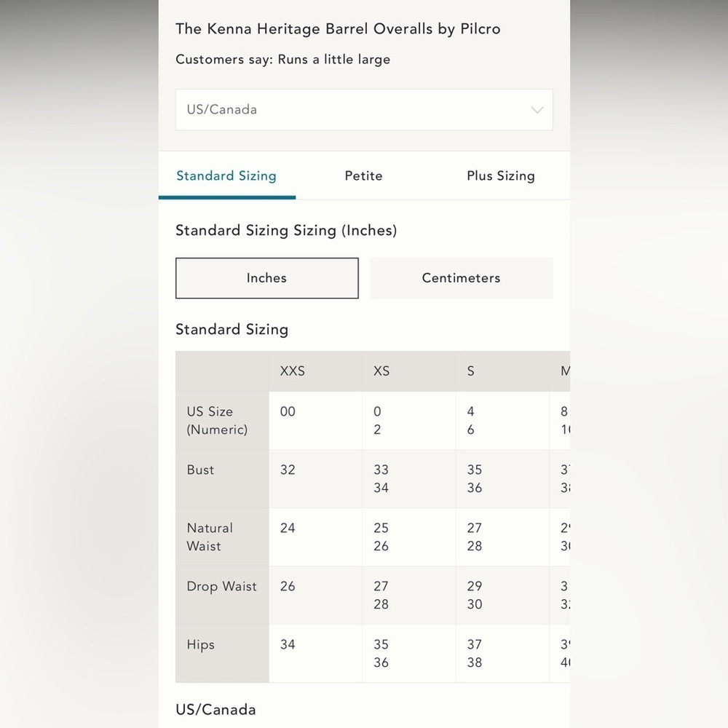
Task: Select Inches as the measurement unit
Action: (266, 278)
